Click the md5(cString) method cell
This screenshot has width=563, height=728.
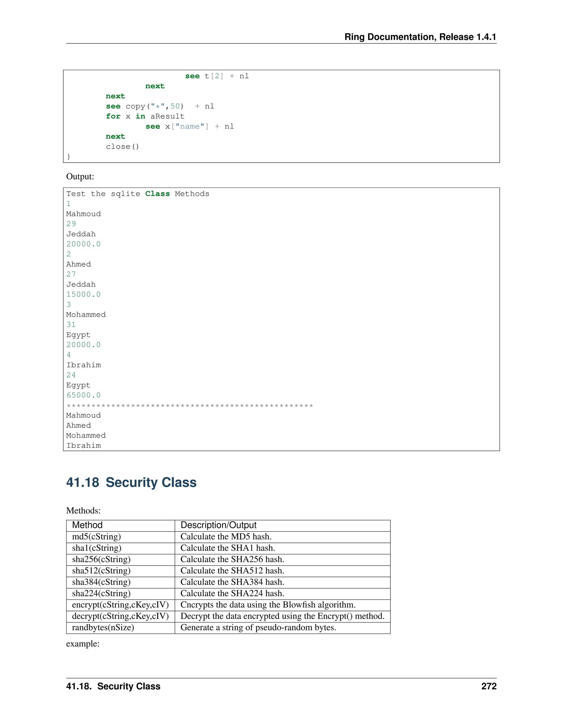coord(96,536)
